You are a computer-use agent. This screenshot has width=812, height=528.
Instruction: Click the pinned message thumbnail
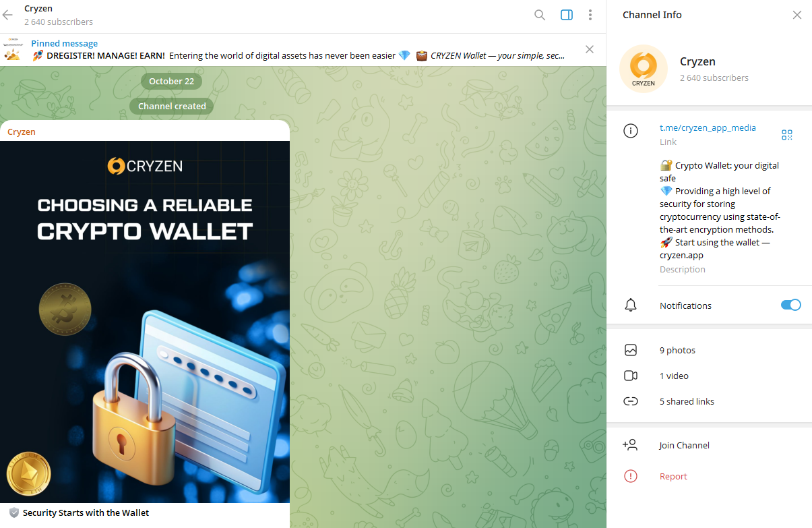click(12, 50)
